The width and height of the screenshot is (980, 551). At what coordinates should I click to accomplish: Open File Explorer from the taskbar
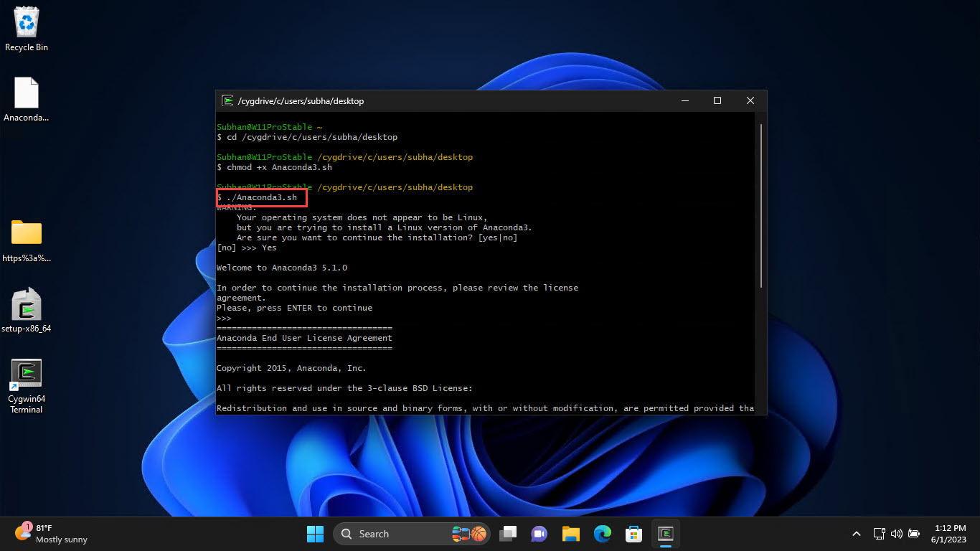point(570,534)
